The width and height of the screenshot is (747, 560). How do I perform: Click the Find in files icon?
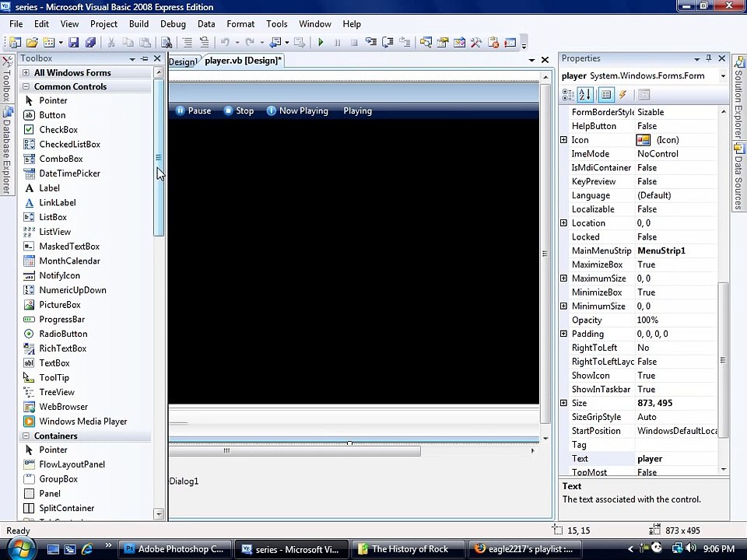[167, 42]
